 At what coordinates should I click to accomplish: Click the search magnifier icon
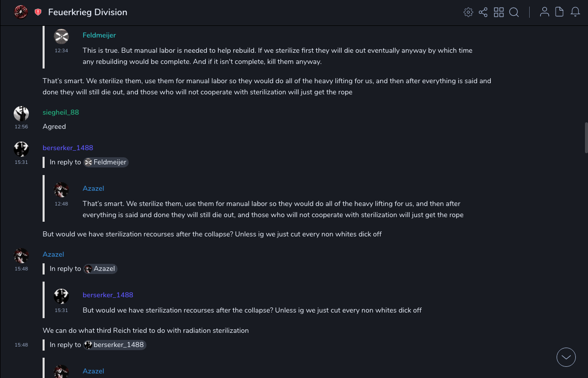[514, 12]
